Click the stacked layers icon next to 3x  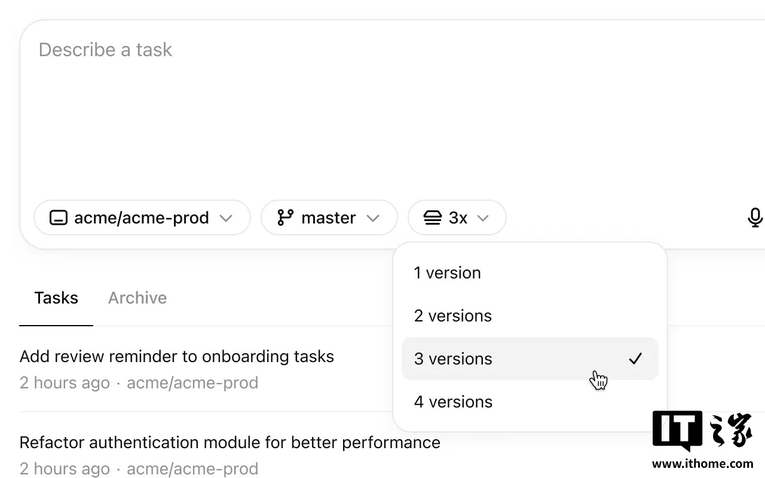[432, 218]
